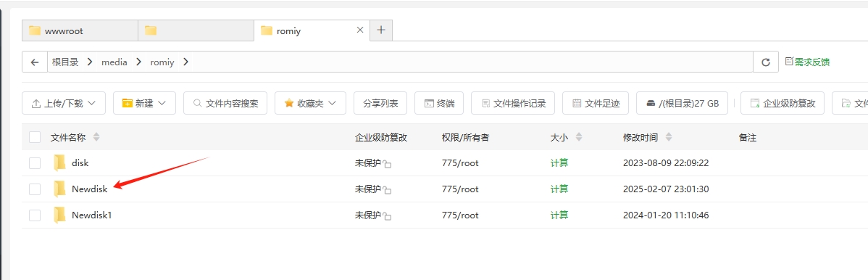The width and height of the screenshot is (868, 280).
Task: Open the Newdisk folder name
Action: click(90, 189)
